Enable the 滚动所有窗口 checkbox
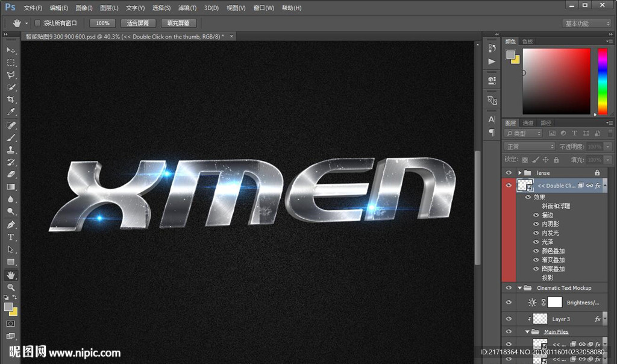 click(37, 23)
